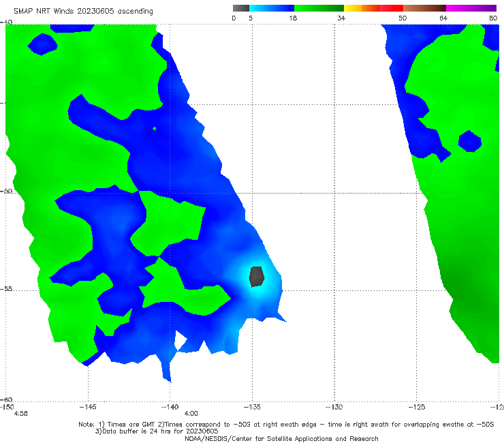Click the color bar label '18'
This screenshot has width=504, height=443.
tap(293, 18)
